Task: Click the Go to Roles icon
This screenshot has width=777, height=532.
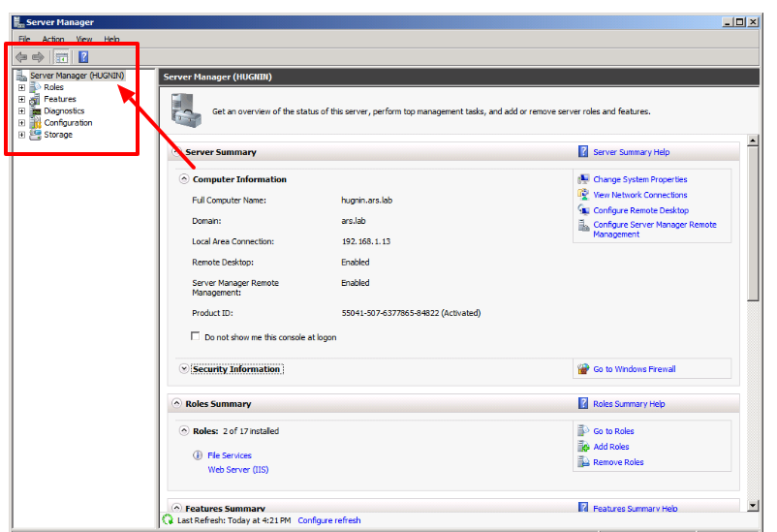Action: (583, 431)
